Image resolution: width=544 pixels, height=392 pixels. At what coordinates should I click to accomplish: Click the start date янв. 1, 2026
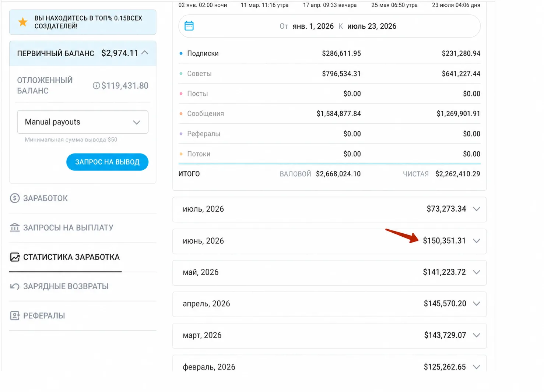point(313,26)
